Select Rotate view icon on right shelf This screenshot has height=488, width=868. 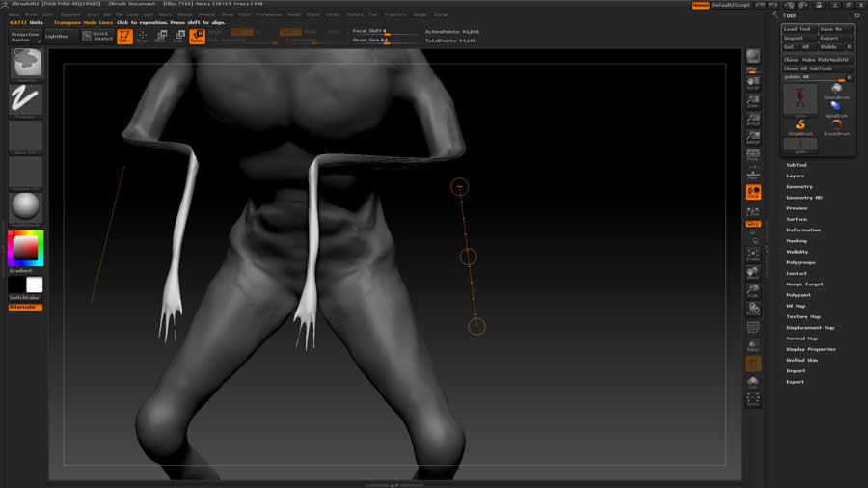click(x=753, y=310)
